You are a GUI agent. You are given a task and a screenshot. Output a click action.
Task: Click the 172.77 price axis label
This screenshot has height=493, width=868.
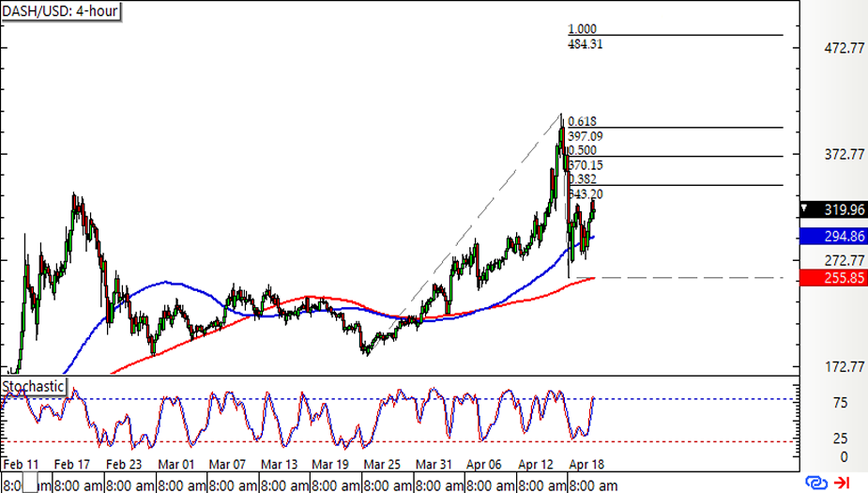tap(845, 367)
